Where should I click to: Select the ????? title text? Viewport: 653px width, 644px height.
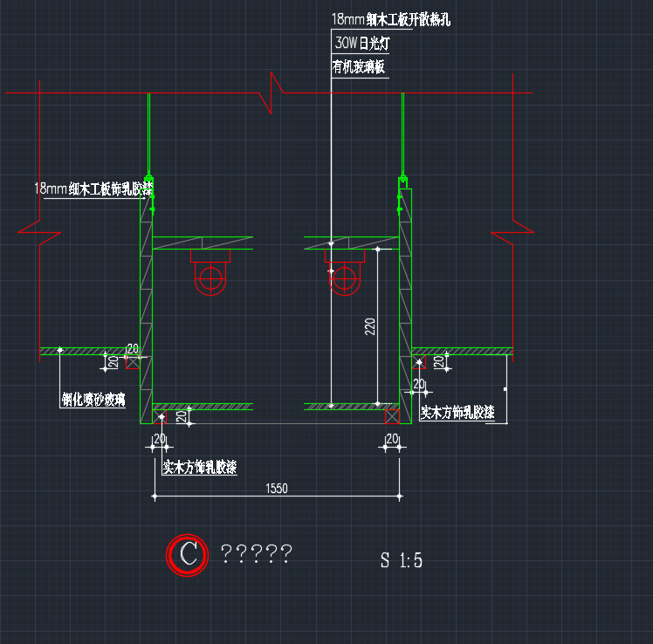256,553
